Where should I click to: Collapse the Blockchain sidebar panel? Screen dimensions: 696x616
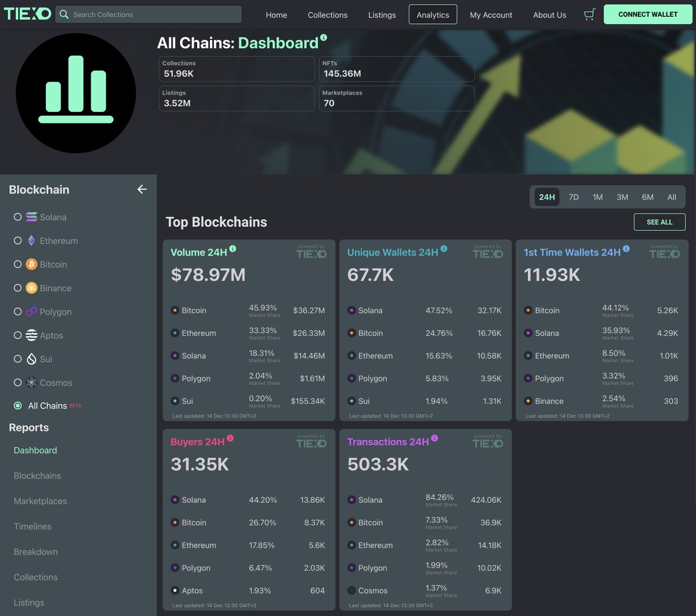coord(142,189)
